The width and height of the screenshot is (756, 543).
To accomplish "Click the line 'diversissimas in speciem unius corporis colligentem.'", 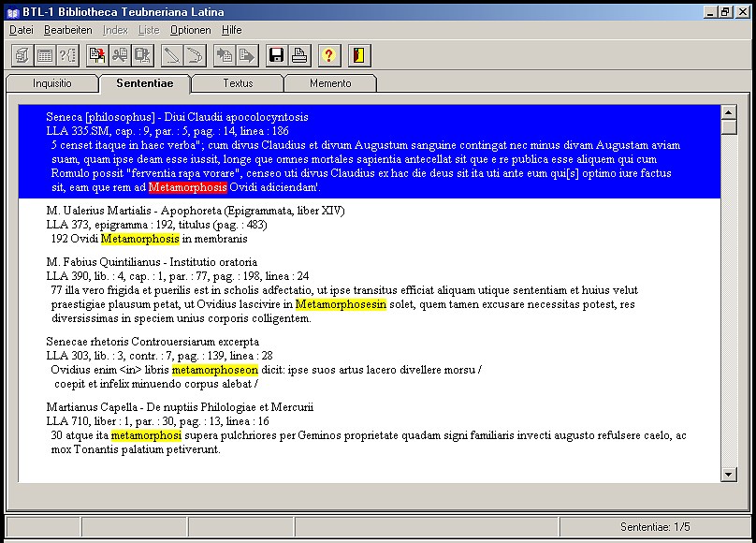I will tap(182, 318).
